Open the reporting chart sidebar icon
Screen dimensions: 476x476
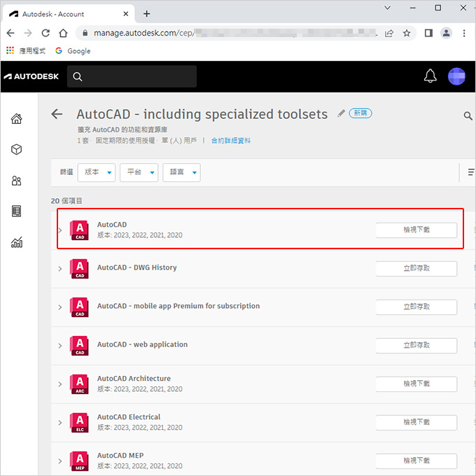(x=17, y=242)
